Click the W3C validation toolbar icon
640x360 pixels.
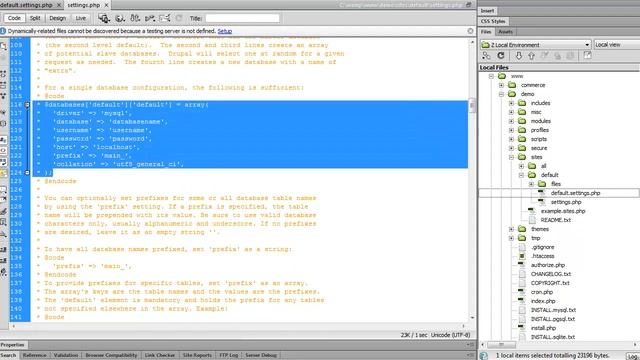(150, 18)
